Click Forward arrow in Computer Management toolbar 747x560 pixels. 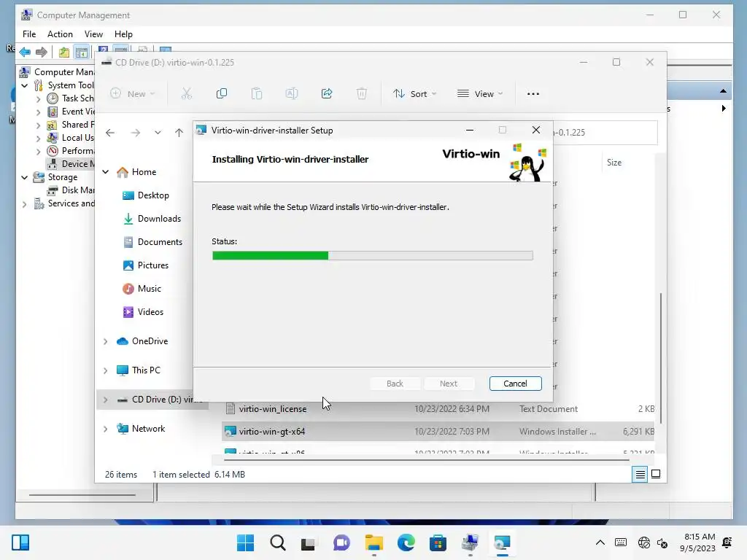tap(42, 52)
